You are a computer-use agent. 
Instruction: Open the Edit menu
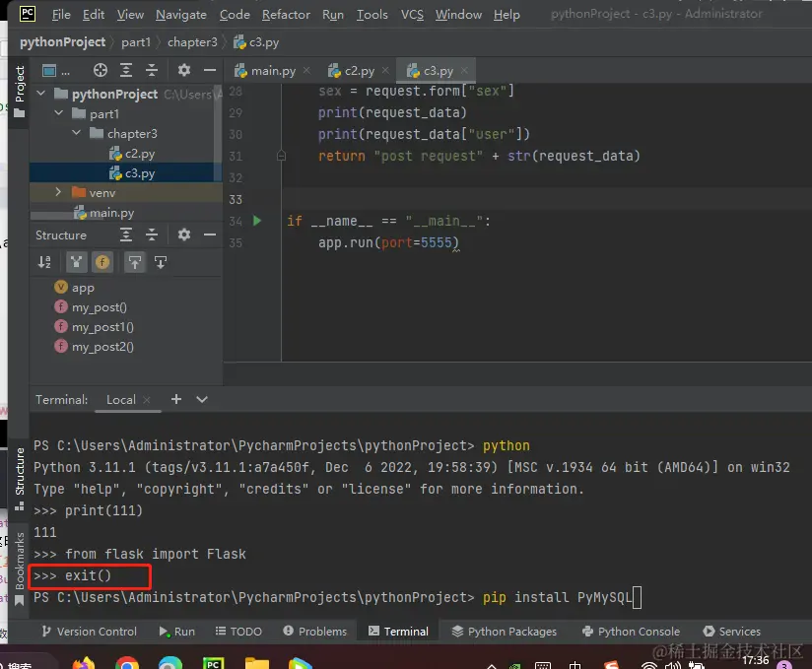pos(94,15)
